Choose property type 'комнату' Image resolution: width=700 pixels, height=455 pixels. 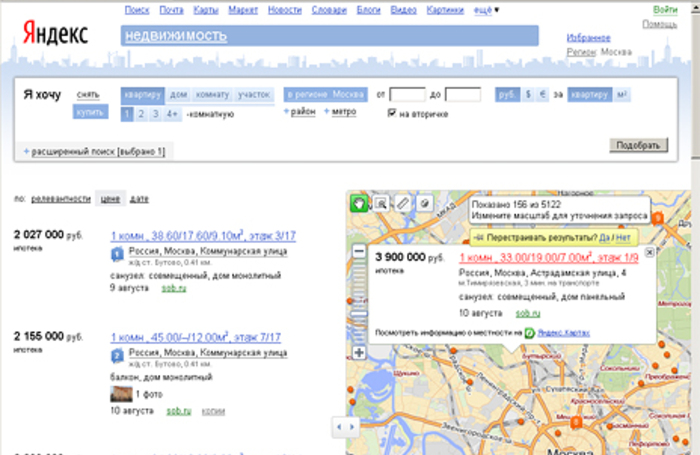[212, 95]
